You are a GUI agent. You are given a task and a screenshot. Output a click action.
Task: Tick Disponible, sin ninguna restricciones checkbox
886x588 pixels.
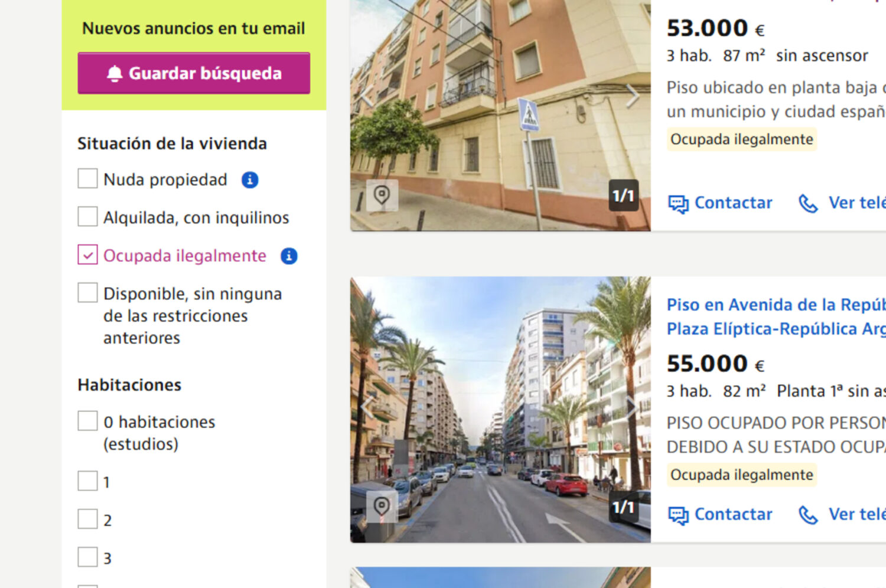pyautogui.click(x=87, y=293)
